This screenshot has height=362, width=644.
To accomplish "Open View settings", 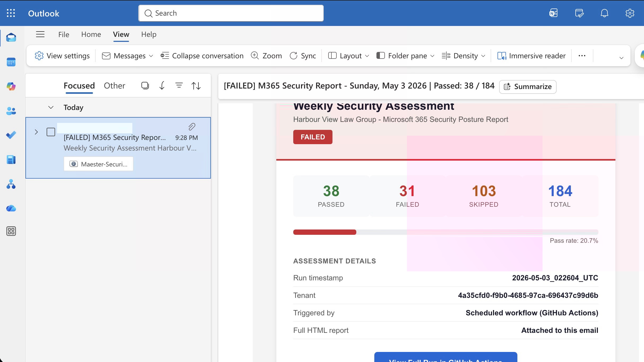I will point(62,56).
